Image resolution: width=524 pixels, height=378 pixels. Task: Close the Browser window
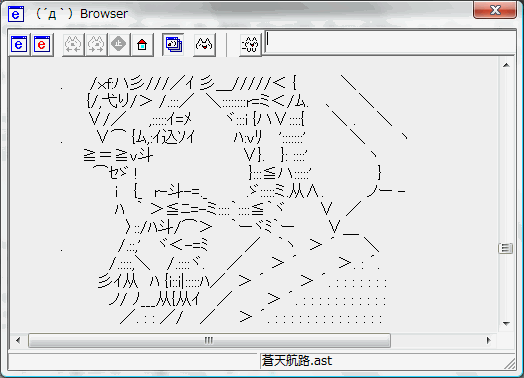pyautogui.click(x=495, y=10)
